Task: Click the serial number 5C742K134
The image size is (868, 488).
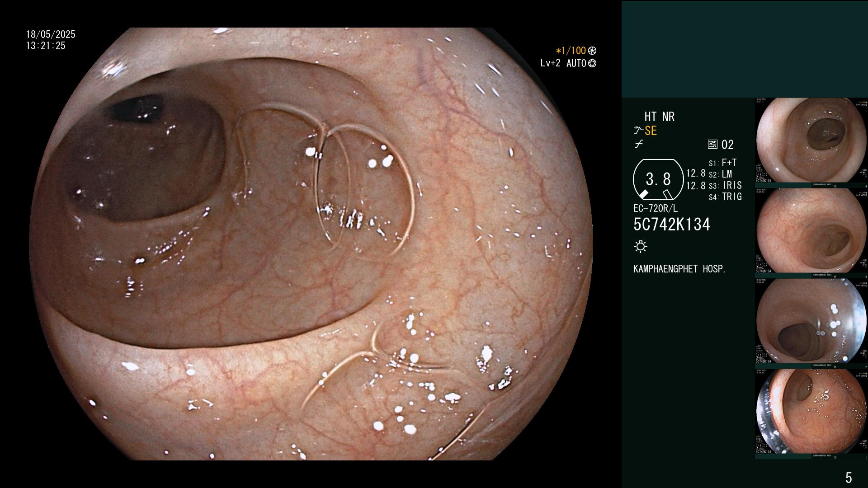Action: (672, 224)
